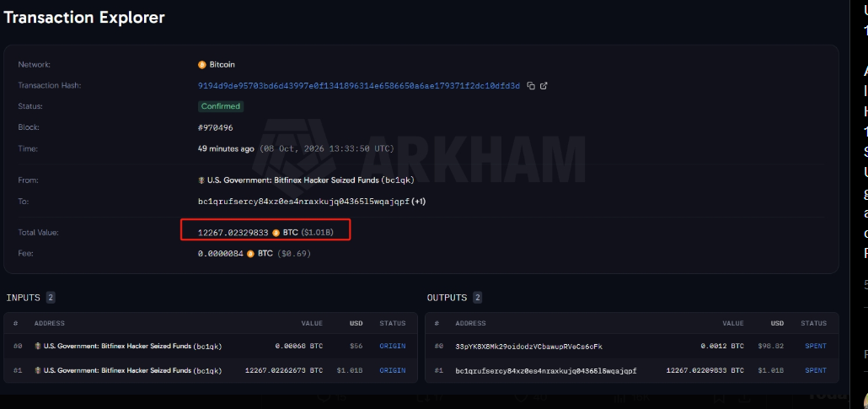Image resolution: width=868 pixels, height=409 pixels.
Task: Click SPENT status on output #0
Action: [816, 346]
